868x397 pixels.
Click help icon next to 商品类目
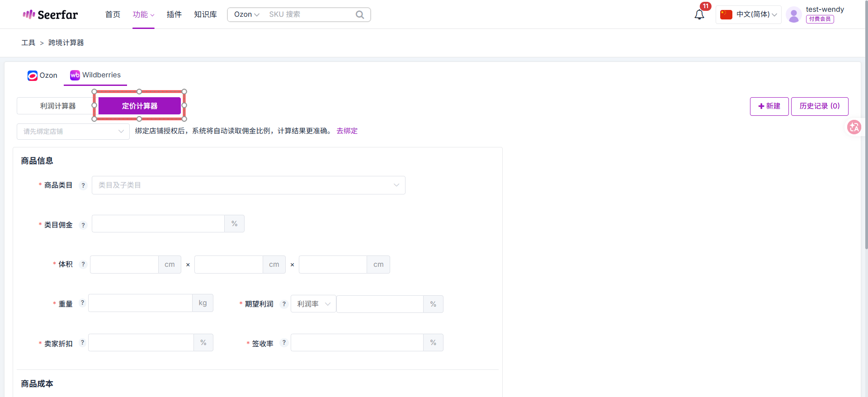point(83,185)
